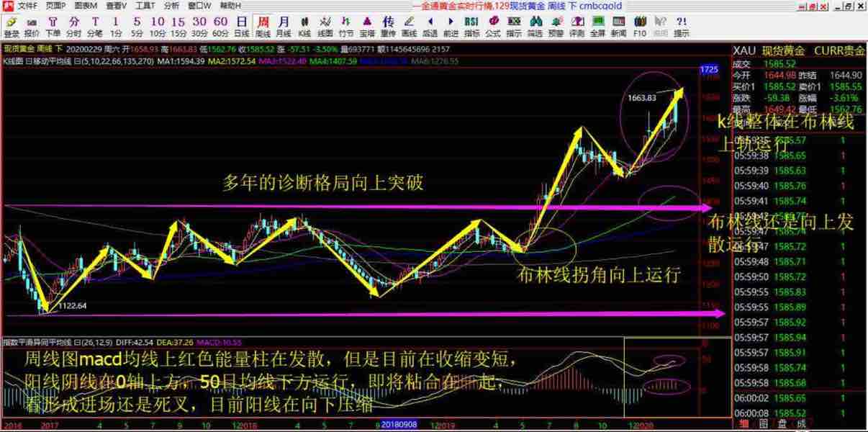
Task: Open the F10 fundamentals information
Action: 639,27
